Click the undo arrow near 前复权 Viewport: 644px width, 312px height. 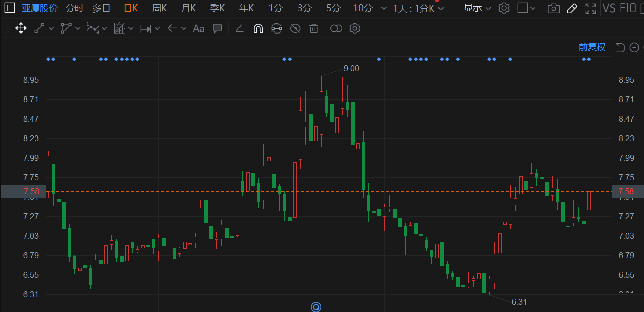[x=620, y=47]
